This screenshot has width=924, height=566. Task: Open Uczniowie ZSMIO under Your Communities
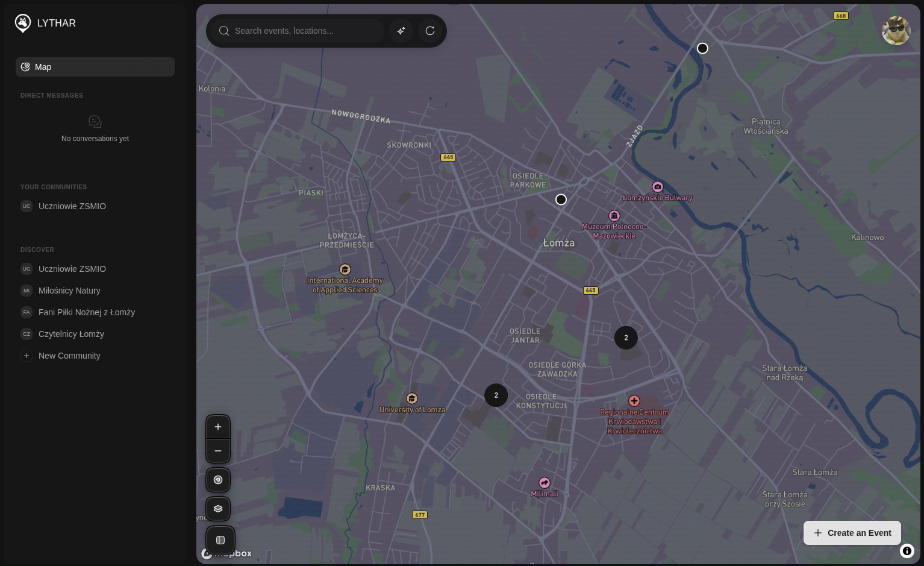pyautogui.click(x=72, y=206)
